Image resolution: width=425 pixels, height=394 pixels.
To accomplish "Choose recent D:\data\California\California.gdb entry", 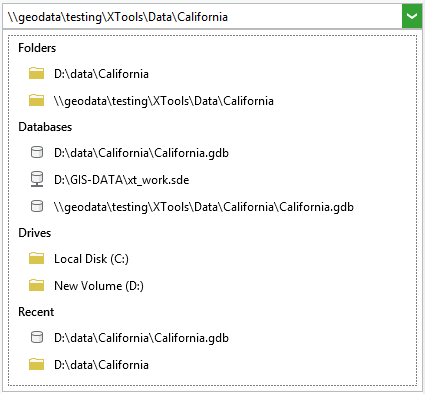I will tap(141, 338).
